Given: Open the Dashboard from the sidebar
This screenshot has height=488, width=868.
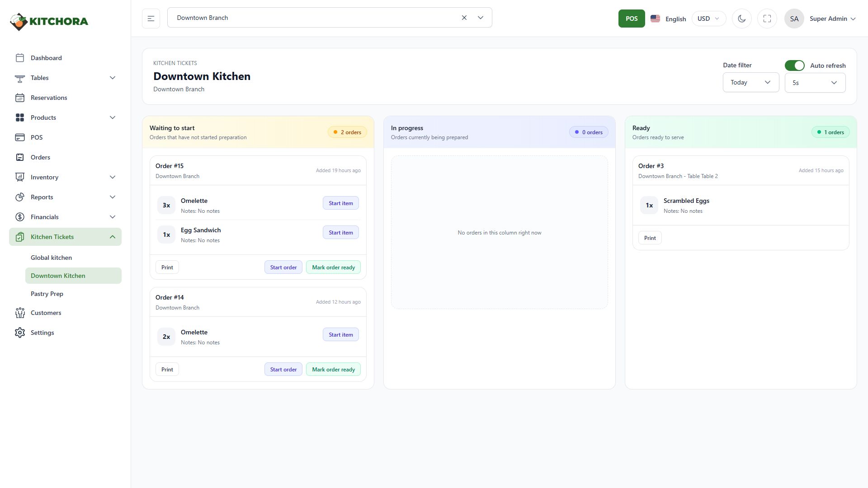Looking at the screenshot, I should tap(46, 58).
